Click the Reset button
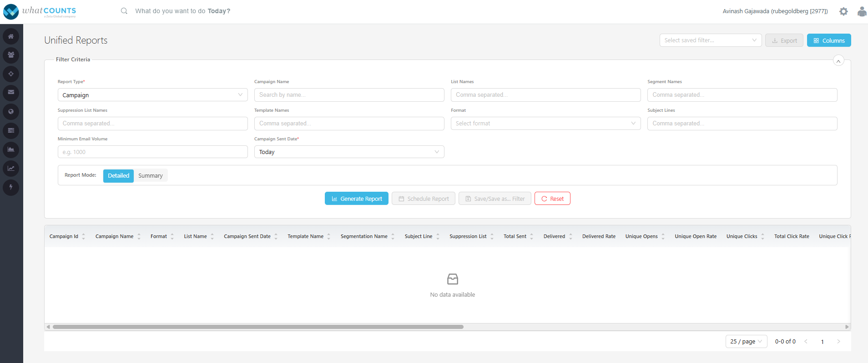 (x=552, y=199)
